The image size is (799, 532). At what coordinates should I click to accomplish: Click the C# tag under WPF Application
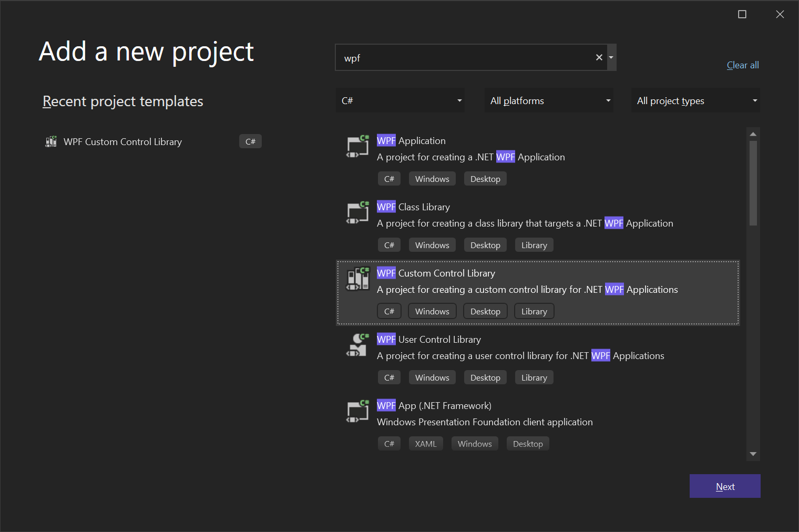pos(389,179)
